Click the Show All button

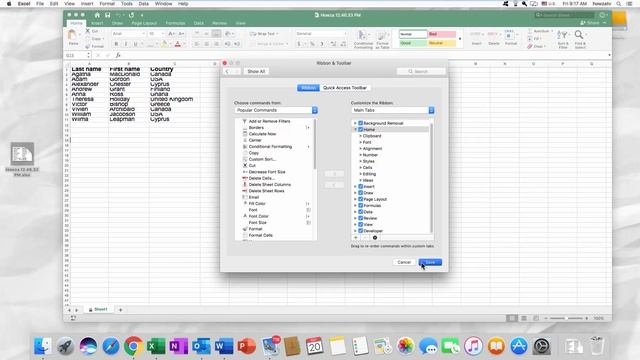256,71
